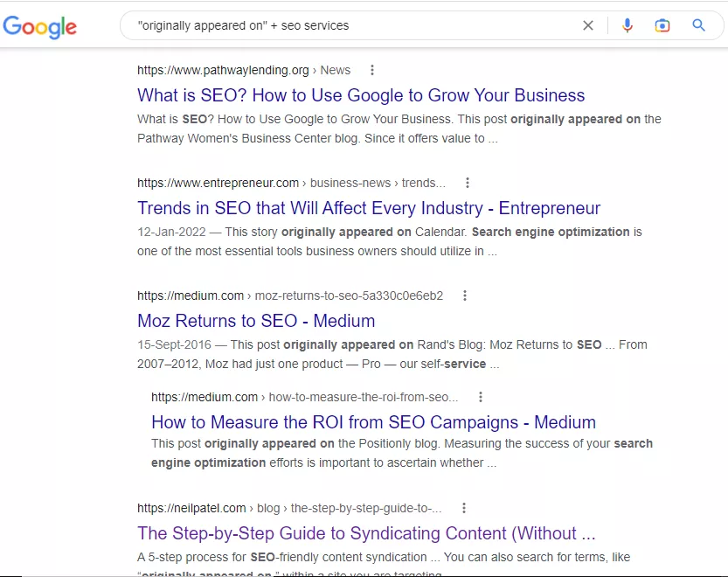Click the neilpatel.com blog breadcrumb URL
The height and width of the screenshot is (577, 728).
289,508
